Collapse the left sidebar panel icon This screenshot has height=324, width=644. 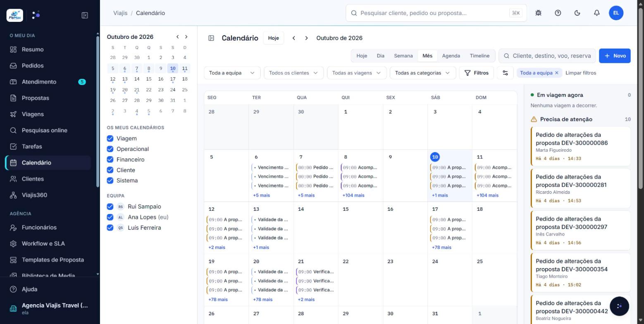[x=85, y=15]
